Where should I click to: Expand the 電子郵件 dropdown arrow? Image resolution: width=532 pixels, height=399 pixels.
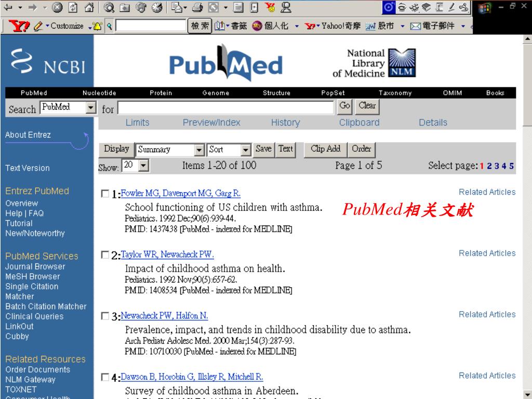[463, 26]
